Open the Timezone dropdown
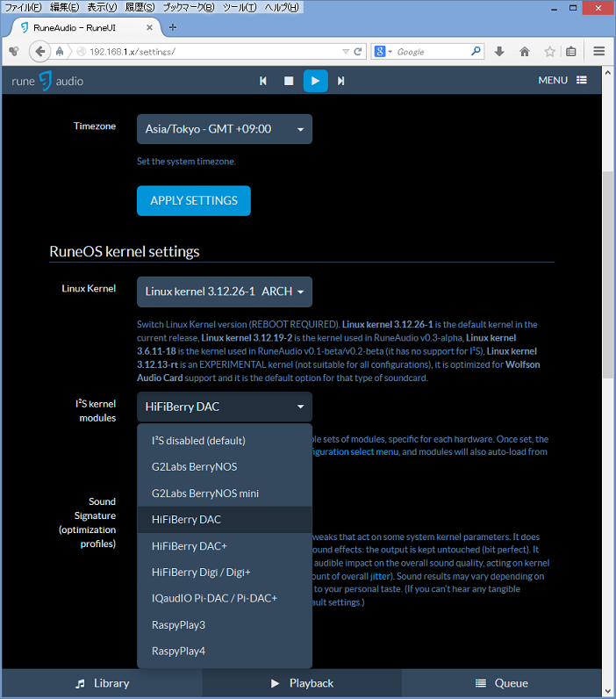 (225, 129)
